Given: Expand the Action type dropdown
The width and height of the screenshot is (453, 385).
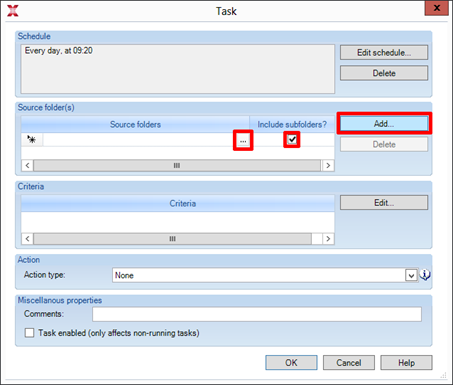Looking at the screenshot, I should click(x=412, y=275).
